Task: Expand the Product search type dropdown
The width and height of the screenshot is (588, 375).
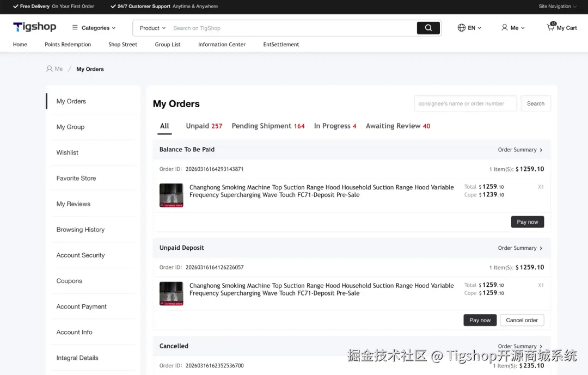Action: (x=152, y=28)
